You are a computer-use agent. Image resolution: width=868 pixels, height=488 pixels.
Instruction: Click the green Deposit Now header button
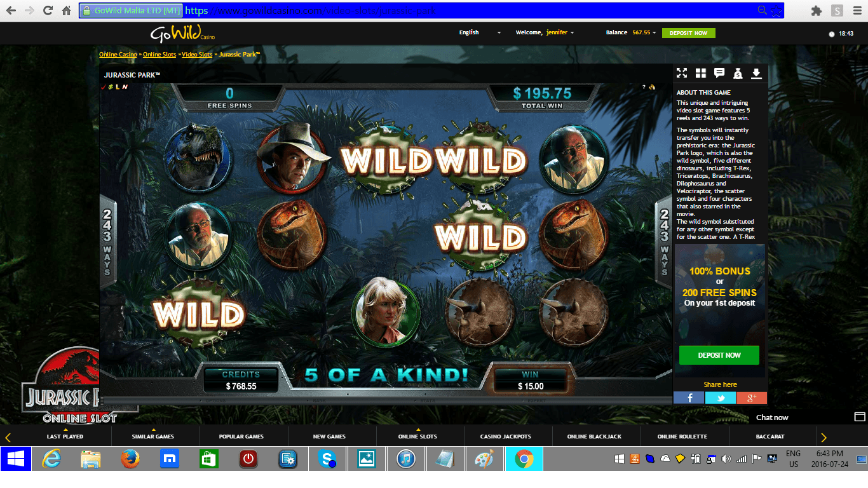[x=689, y=33]
